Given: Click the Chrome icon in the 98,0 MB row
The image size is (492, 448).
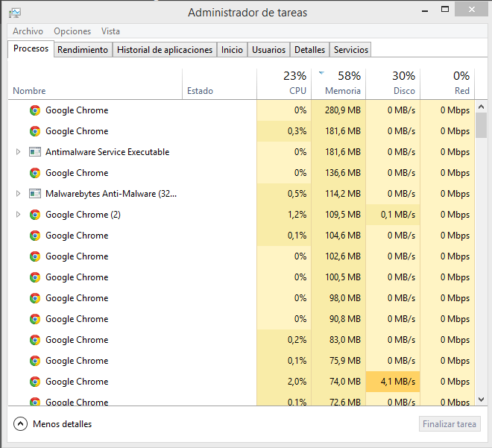Looking at the screenshot, I should 35,298.
